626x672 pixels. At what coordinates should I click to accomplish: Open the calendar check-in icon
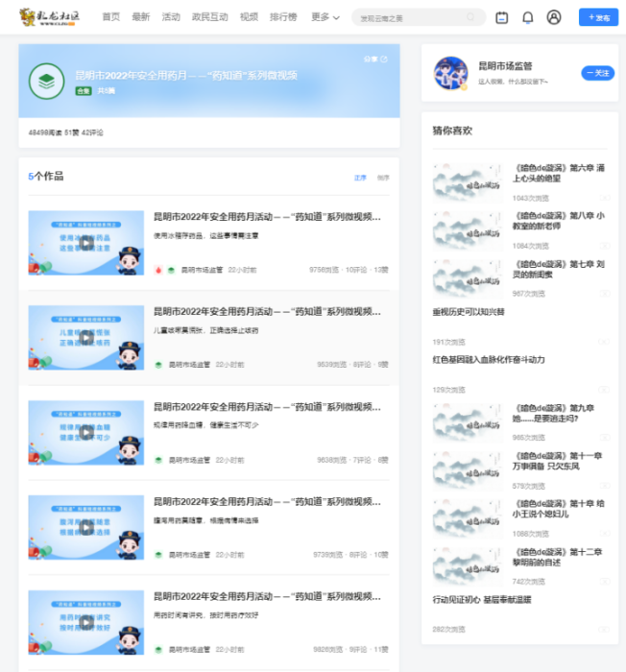[501, 17]
